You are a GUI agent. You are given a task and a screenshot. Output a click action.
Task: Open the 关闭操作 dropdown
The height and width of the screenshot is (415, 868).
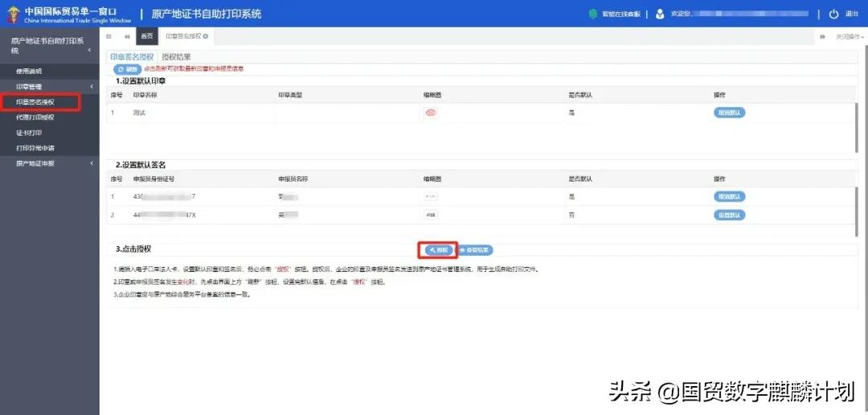(x=850, y=36)
